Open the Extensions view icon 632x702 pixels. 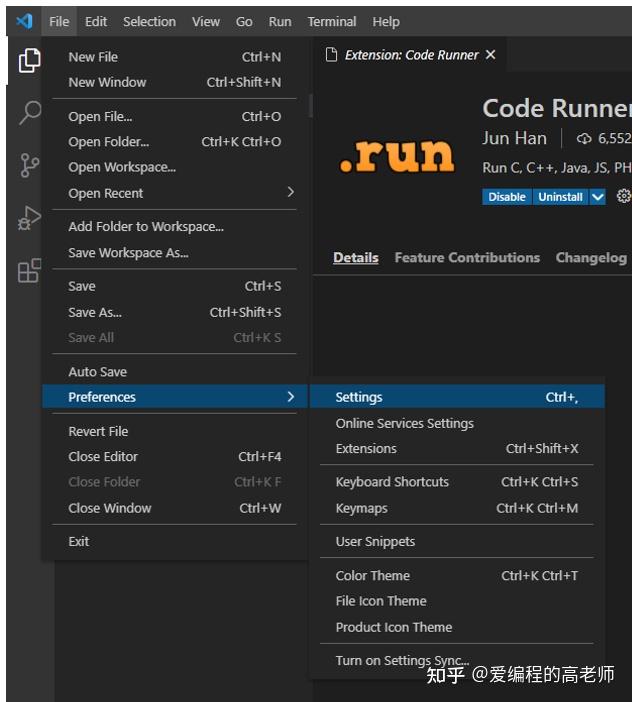point(30,270)
